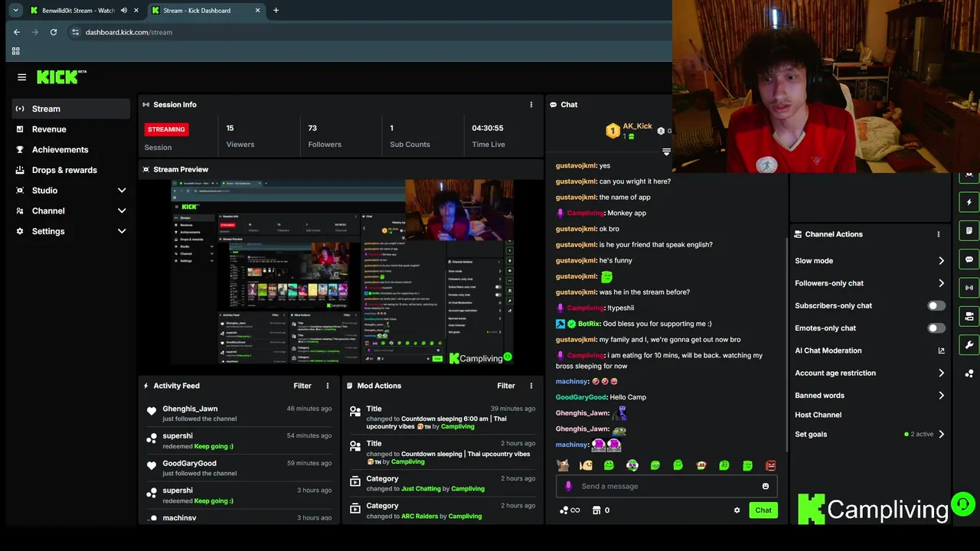This screenshot has width=980, height=551.
Task: Click the GoodGaryGood follow activity entry
Action: point(239,468)
